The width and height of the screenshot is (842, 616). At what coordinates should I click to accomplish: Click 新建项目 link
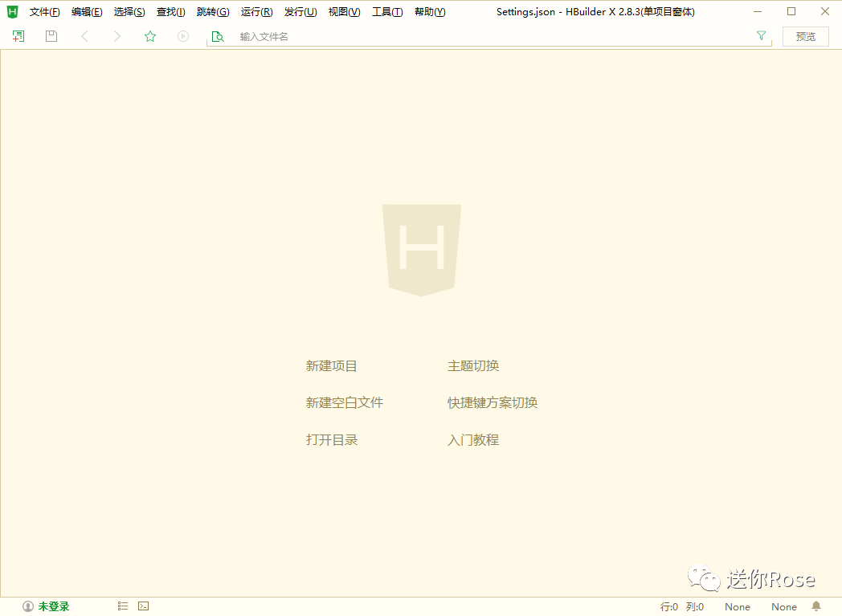(x=331, y=366)
